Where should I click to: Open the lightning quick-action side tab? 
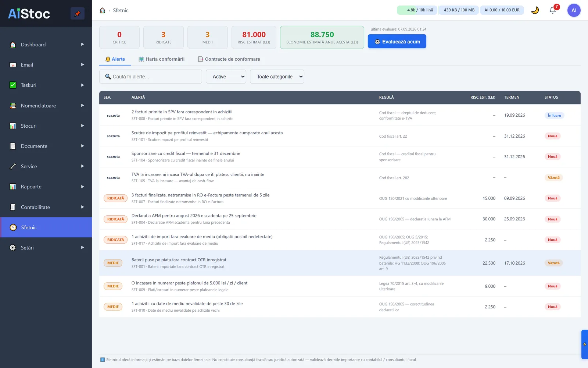click(584, 344)
